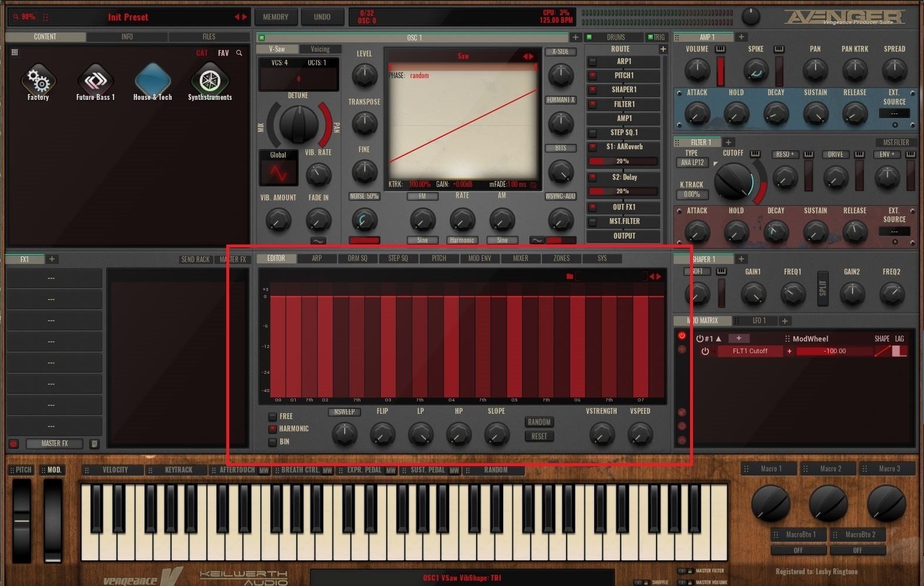Screen dimensions: 924x586
Task: Toggle the OSC 1 power light
Action: click(x=262, y=38)
